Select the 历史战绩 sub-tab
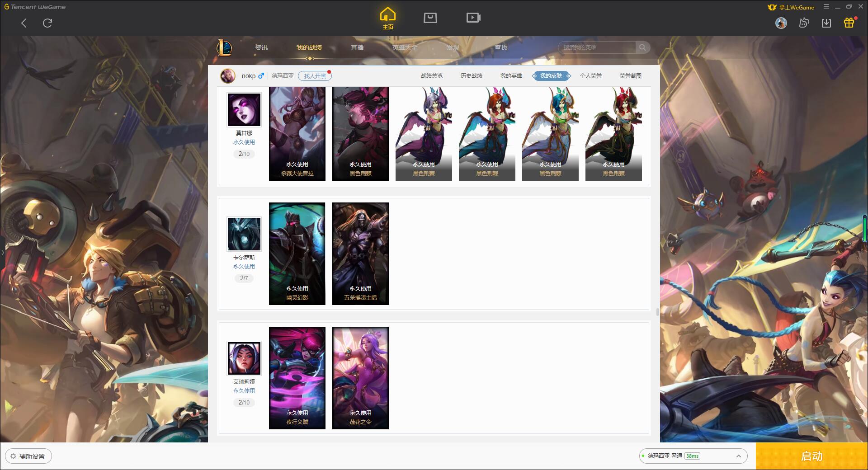Viewport: 868px width, 470px height. coord(472,76)
